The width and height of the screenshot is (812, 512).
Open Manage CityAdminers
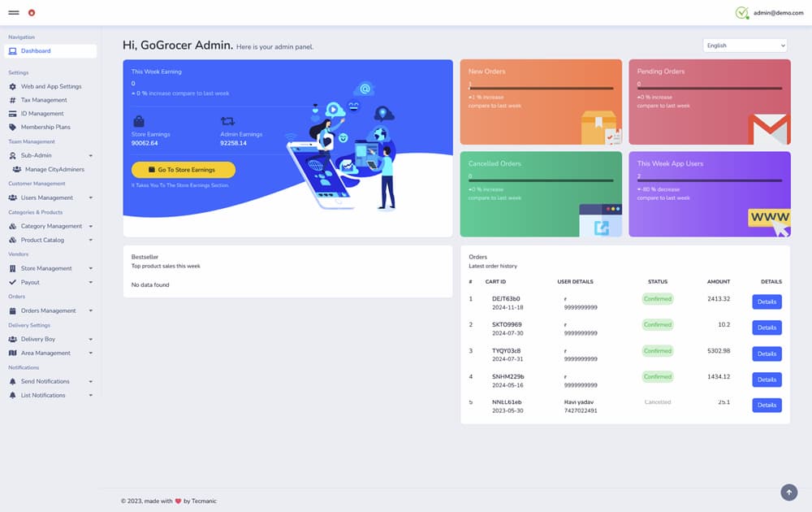tap(50, 170)
